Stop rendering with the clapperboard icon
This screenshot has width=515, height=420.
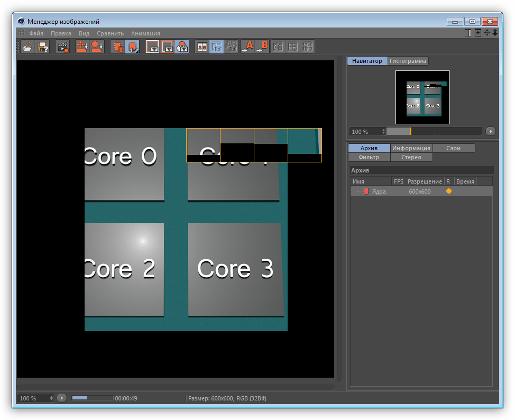tap(63, 47)
